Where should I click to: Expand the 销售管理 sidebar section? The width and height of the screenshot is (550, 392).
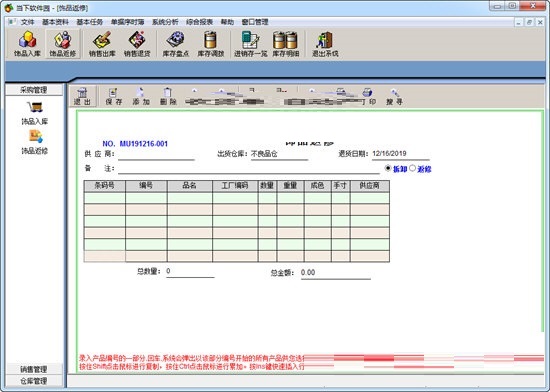(34, 369)
